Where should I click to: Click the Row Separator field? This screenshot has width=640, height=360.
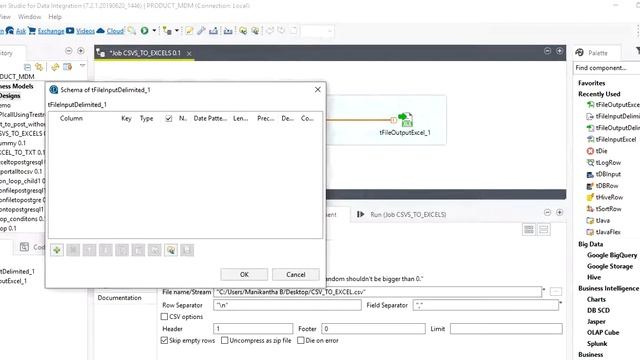(287, 305)
